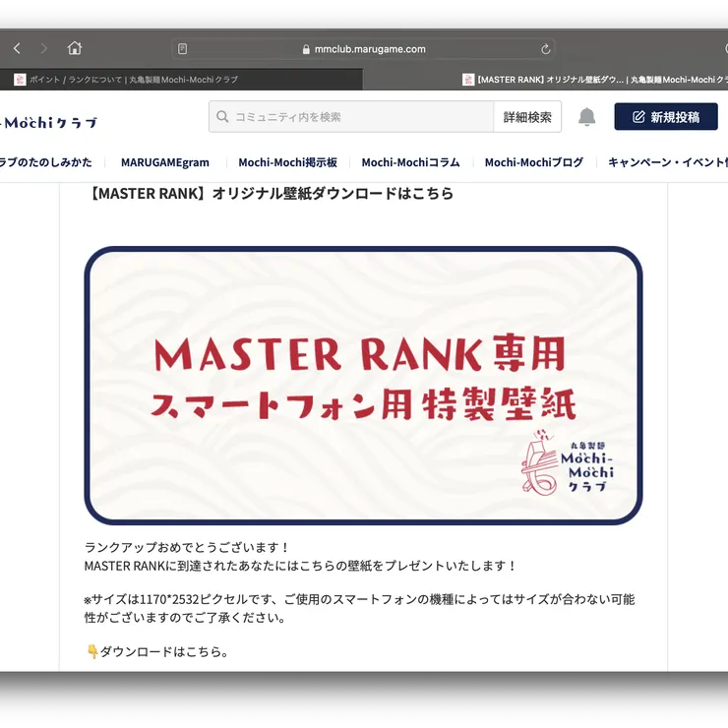Switch to the ポイント / ランクについて tab
The height and width of the screenshot is (728, 728).
click(x=181, y=80)
